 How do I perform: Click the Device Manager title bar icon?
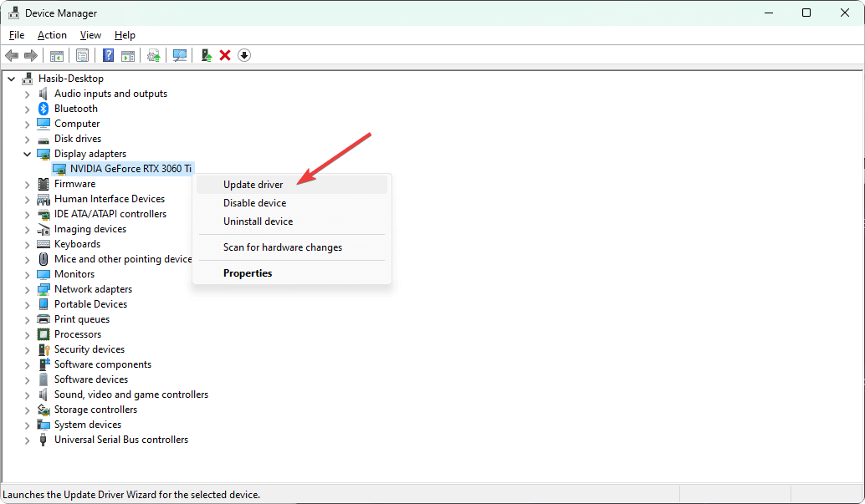[x=13, y=13]
